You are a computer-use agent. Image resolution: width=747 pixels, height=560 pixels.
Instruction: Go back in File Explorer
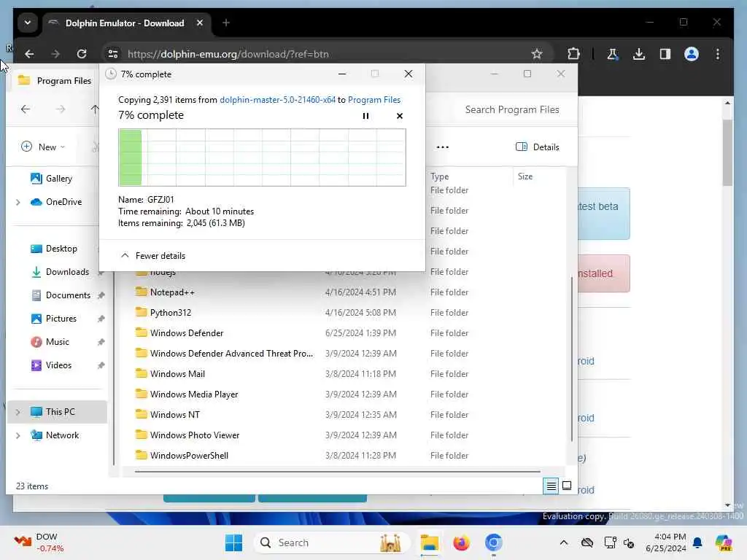[26, 109]
